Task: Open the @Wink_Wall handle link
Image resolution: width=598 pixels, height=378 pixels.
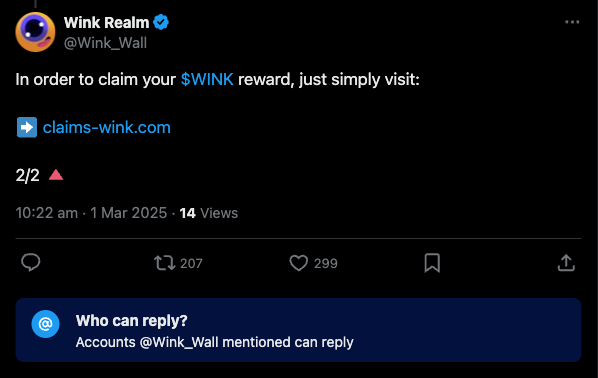Action: tap(105, 43)
